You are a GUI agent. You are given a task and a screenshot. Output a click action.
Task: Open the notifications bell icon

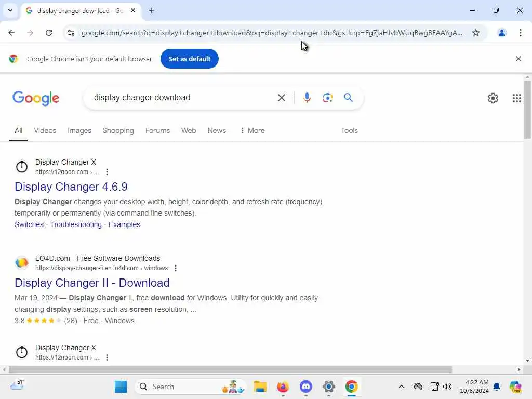click(496, 387)
